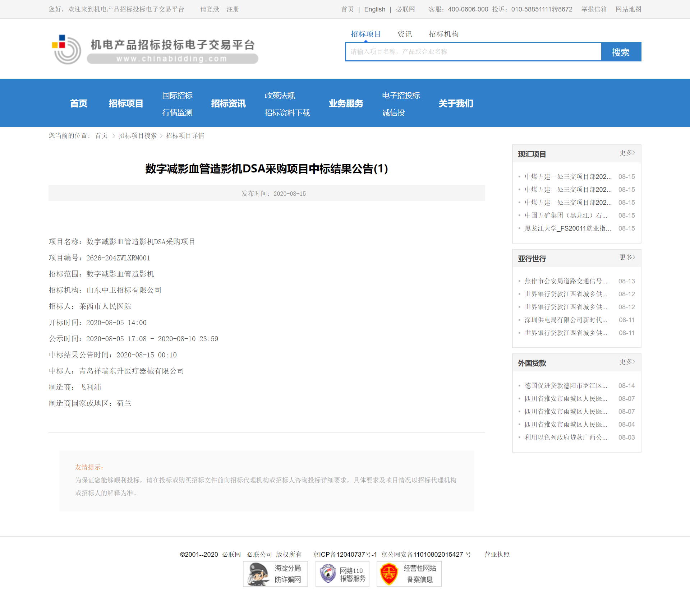Go to 国际招标 navigation item
Screen dimensions: 690x616
click(x=177, y=96)
